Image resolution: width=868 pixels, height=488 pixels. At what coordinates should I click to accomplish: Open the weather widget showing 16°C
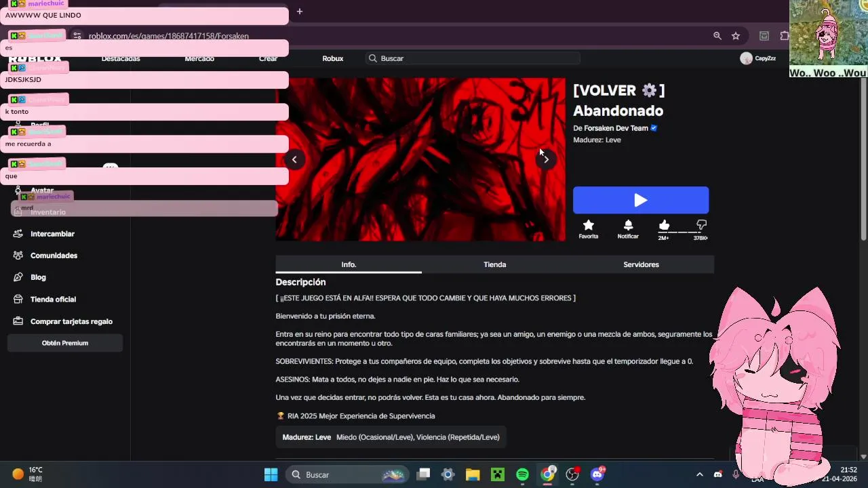(28, 474)
